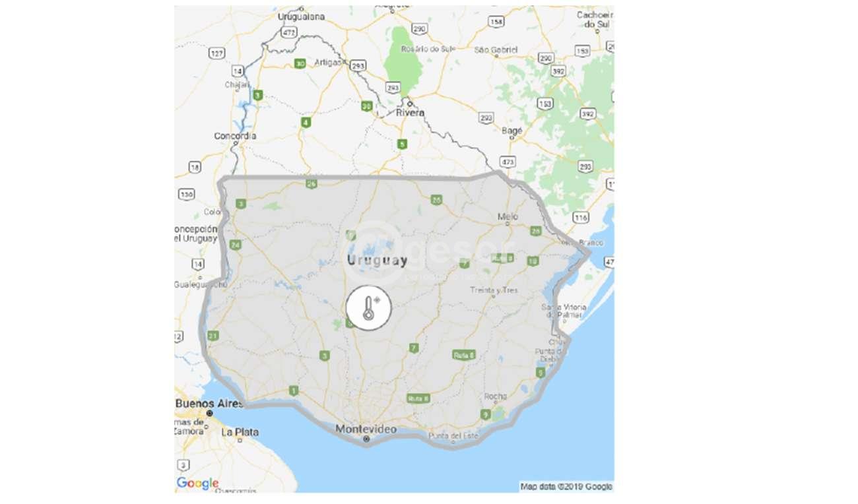The height and width of the screenshot is (504, 858).
Task: Select the La Plata city label
Action: point(240,432)
